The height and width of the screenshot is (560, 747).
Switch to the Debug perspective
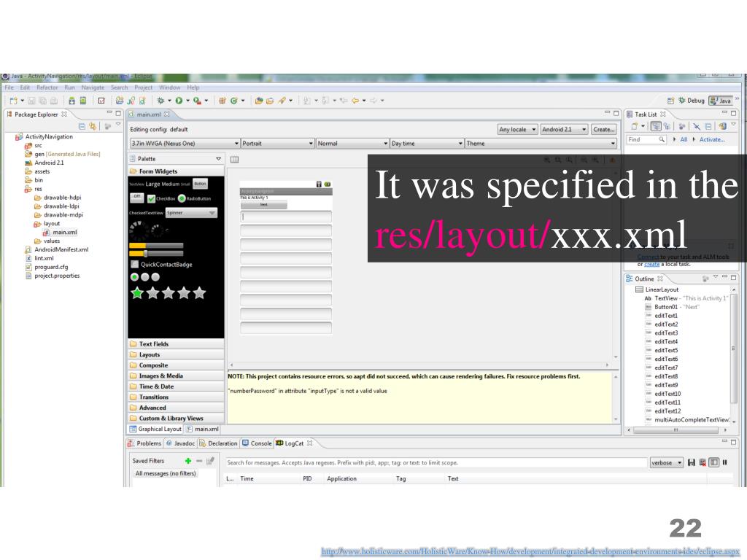[692, 101]
